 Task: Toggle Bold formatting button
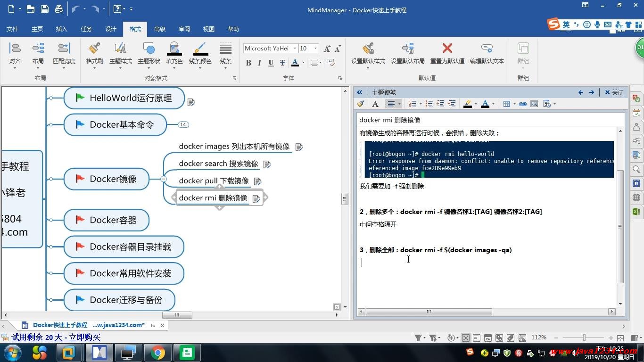click(248, 63)
